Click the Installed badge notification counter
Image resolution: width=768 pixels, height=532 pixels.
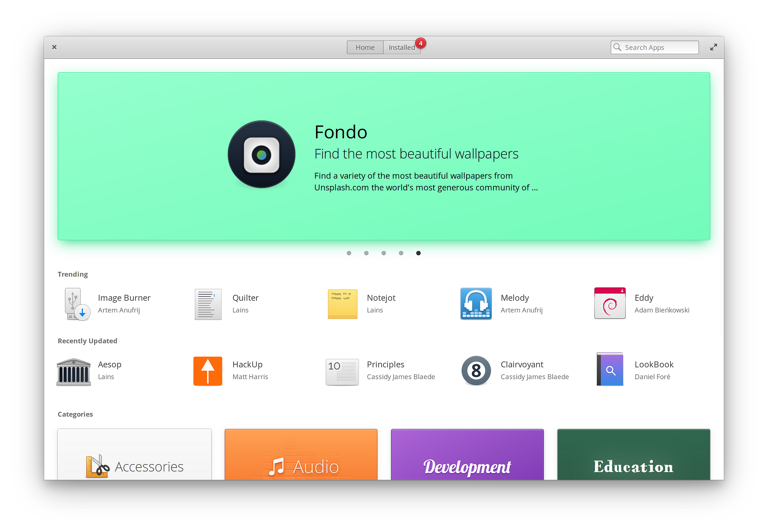pyautogui.click(x=421, y=41)
